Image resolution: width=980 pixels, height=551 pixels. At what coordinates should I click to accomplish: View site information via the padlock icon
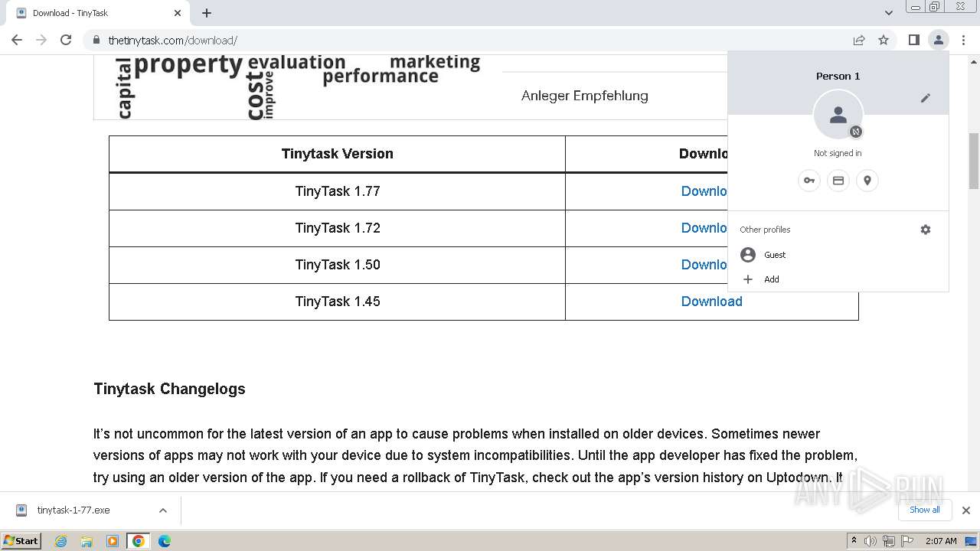[x=96, y=40]
